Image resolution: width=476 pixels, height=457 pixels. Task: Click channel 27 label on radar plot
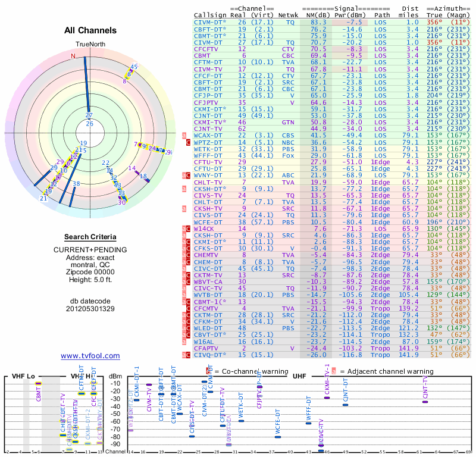pyautogui.click(x=89, y=115)
